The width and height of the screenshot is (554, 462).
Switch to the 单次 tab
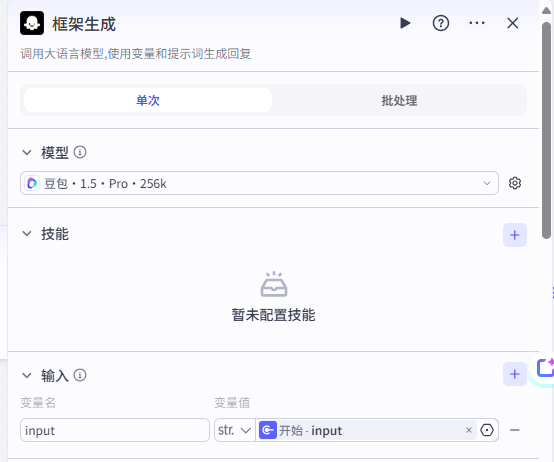point(148,100)
